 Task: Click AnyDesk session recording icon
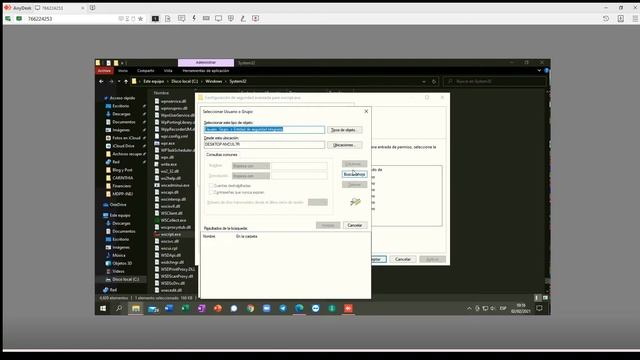pyautogui.click(x=256, y=18)
